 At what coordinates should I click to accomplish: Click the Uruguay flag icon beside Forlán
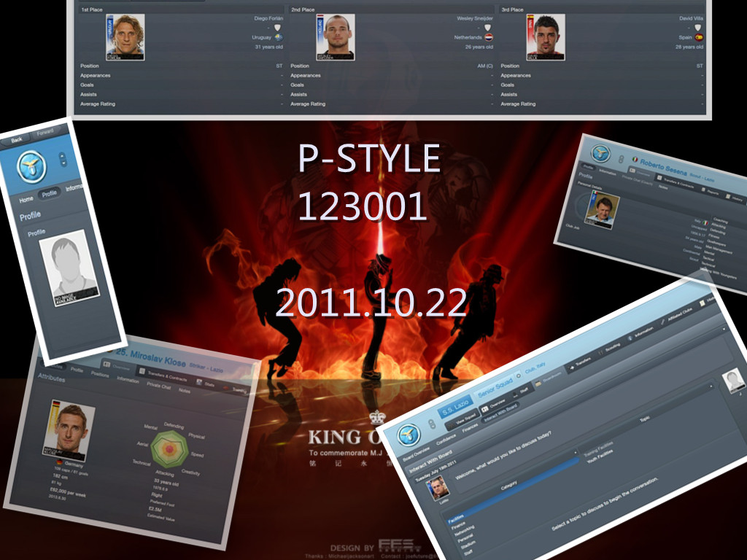(x=279, y=37)
